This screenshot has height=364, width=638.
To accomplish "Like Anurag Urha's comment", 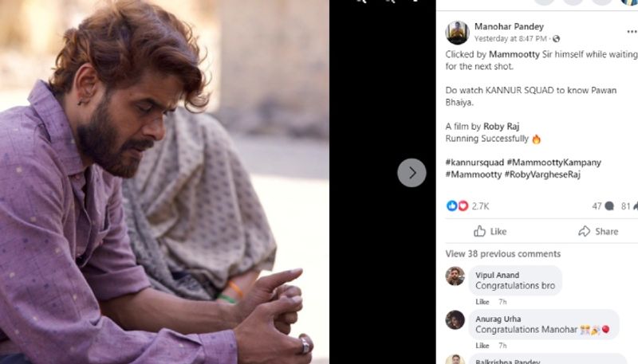I will [482, 346].
